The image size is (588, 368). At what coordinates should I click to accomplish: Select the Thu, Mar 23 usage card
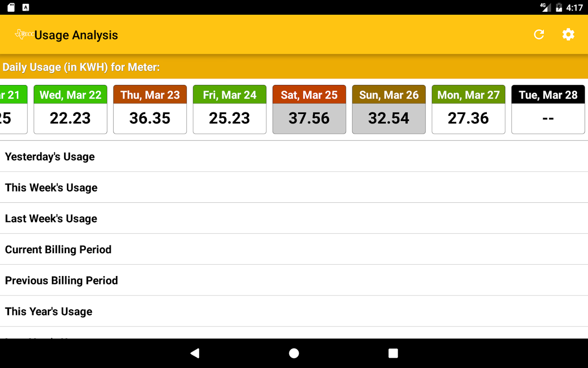[150, 109]
